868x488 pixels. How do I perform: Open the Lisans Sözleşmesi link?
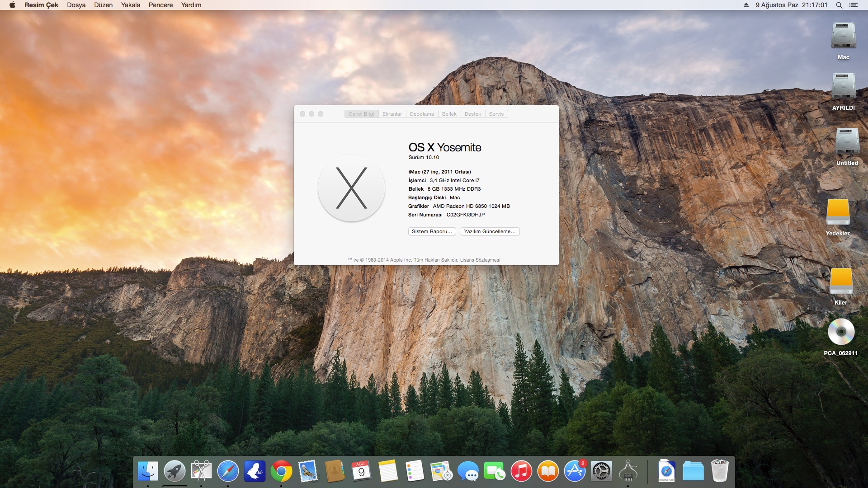(x=480, y=260)
